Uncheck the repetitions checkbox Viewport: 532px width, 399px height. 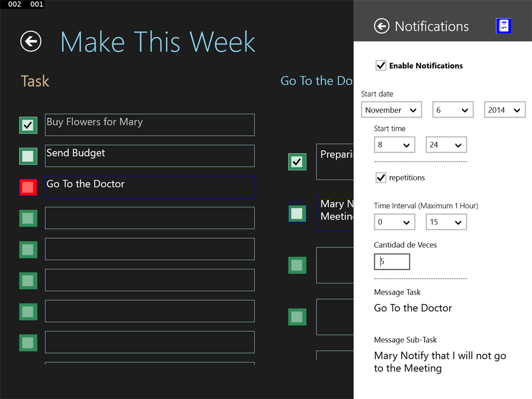[381, 177]
